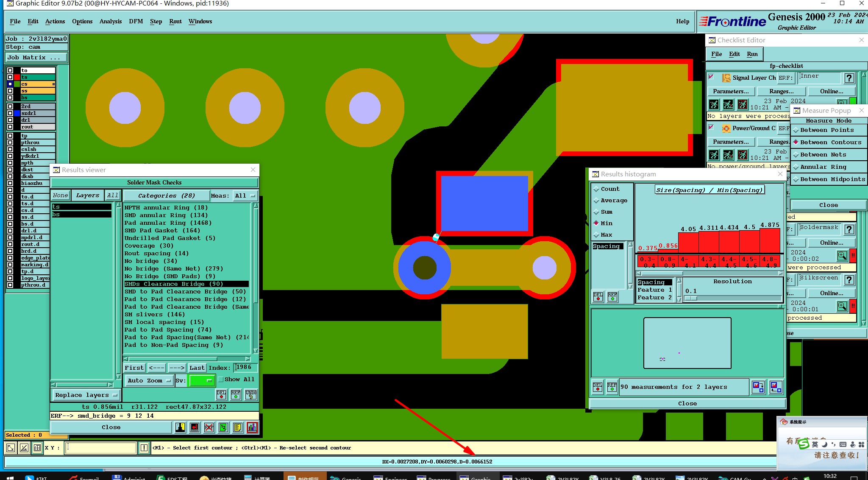Open the Meas: All dropdown
This screenshot has height=480, width=868.
(x=245, y=196)
